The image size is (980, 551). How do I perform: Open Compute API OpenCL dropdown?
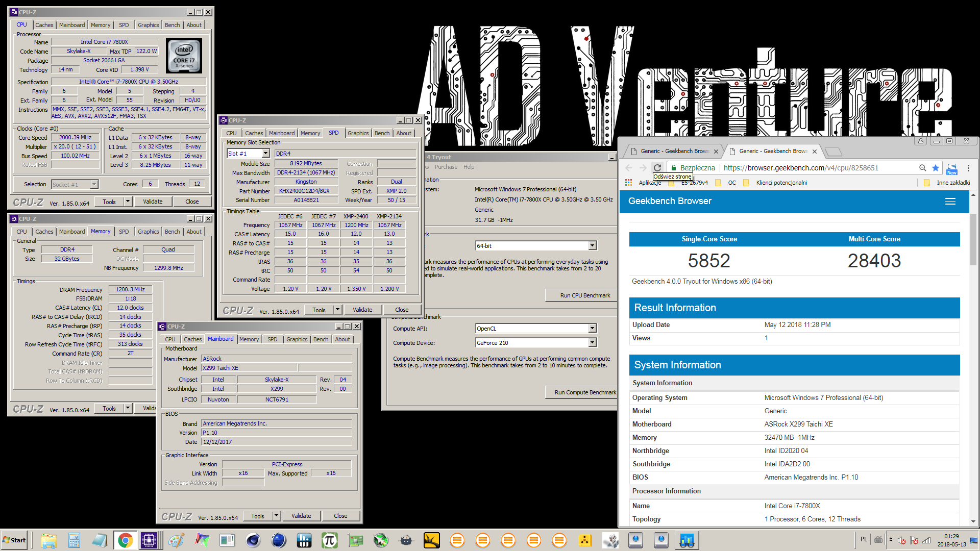pos(592,329)
